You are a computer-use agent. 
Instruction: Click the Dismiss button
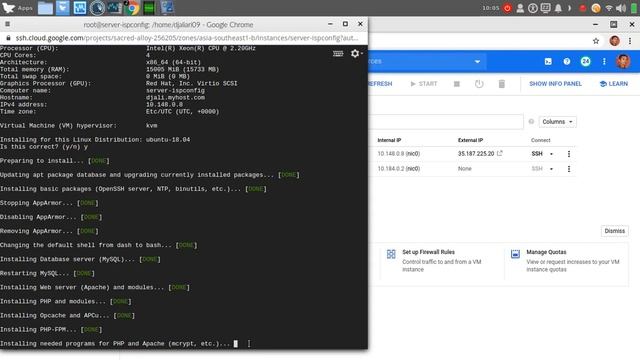pos(614,231)
